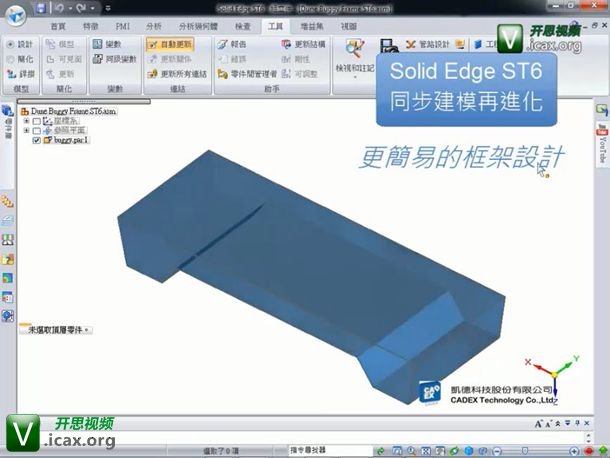
Task: Switch to the PMI ribbon tab
Action: click(x=123, y=26)
